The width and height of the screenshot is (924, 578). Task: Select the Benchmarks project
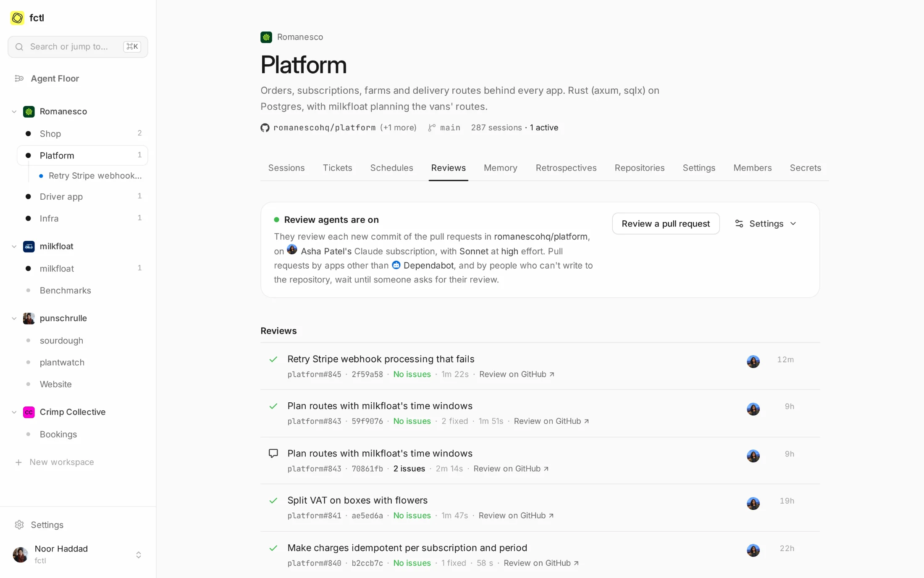click(82, 290)
